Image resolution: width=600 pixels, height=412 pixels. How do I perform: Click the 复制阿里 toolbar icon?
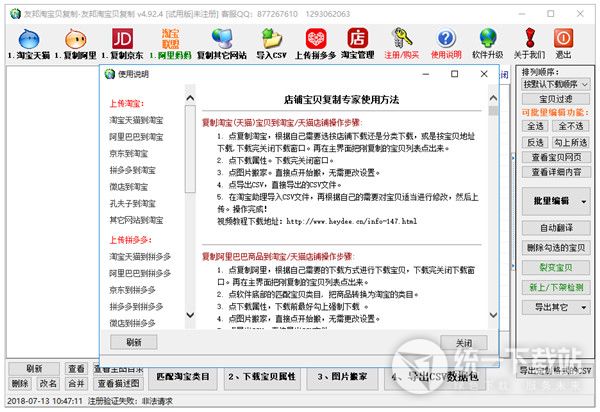[x=75, y=39]
